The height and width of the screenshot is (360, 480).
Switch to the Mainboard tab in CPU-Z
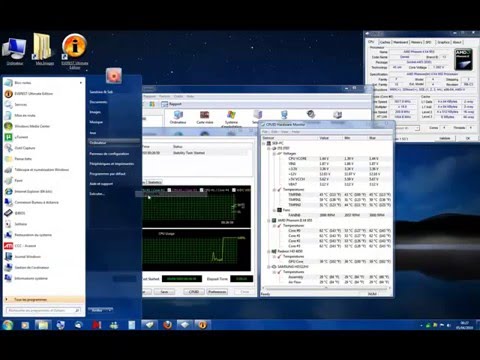tap(400, 42)
